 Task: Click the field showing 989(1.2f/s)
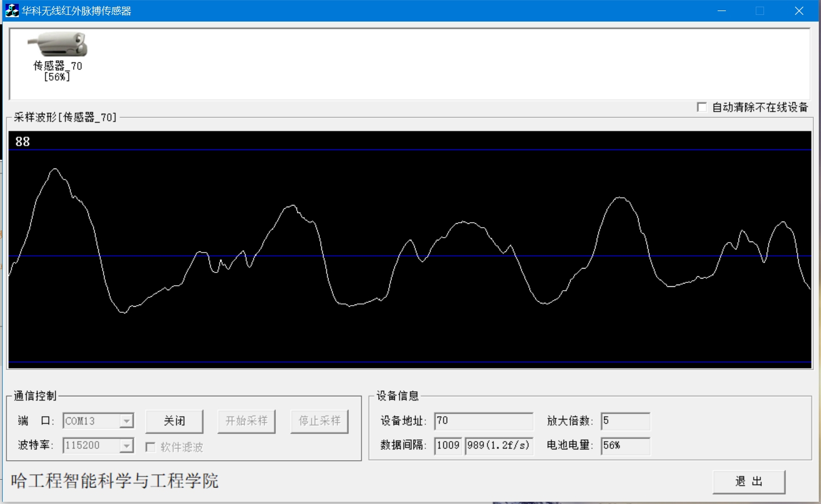(x=499, y=445)
